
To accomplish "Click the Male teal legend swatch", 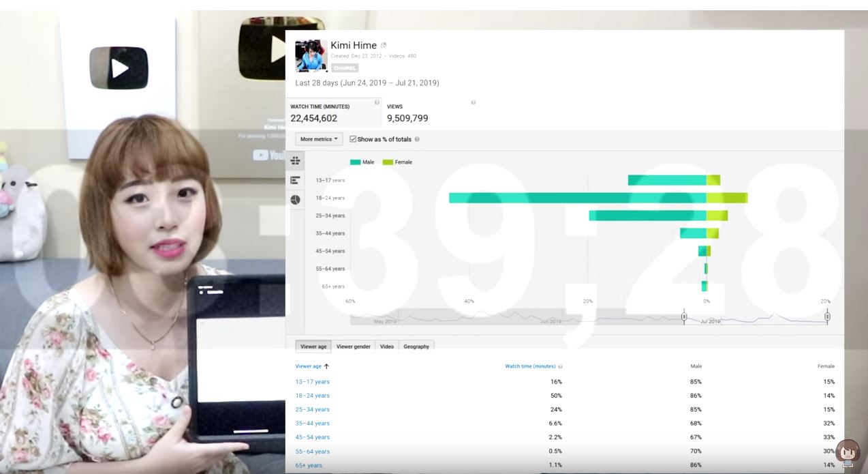I will point(355,162).
